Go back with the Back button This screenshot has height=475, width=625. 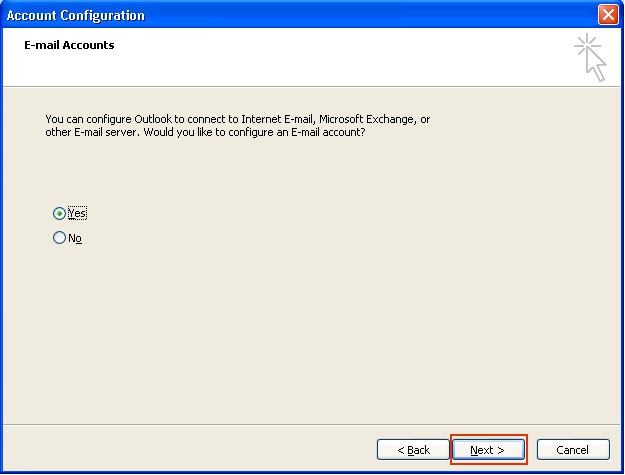pos(413,449)
